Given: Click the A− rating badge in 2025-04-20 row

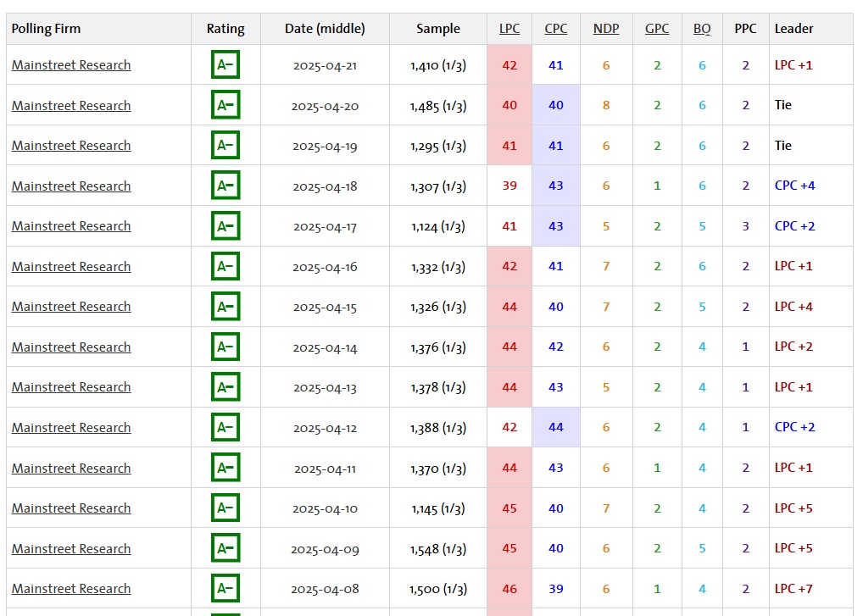Looking at the screenshot, I should (x=225, y=105).
